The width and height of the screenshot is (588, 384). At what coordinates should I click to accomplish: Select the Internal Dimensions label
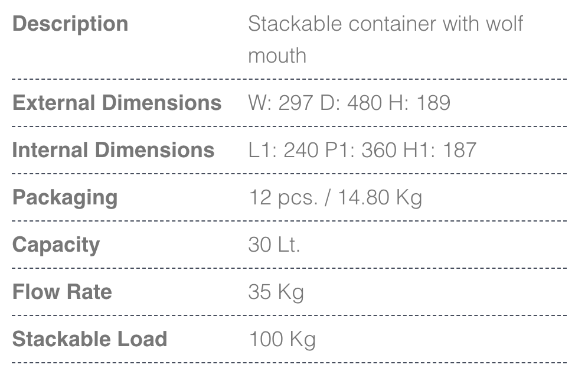pyautogui.click(x=113, y=150)
